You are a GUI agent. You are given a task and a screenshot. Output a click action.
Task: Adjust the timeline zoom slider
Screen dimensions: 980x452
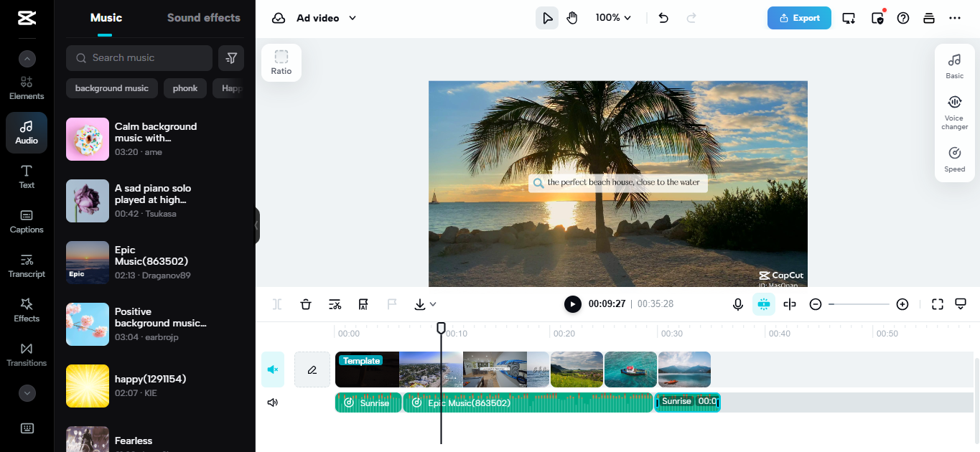(859, 304)
